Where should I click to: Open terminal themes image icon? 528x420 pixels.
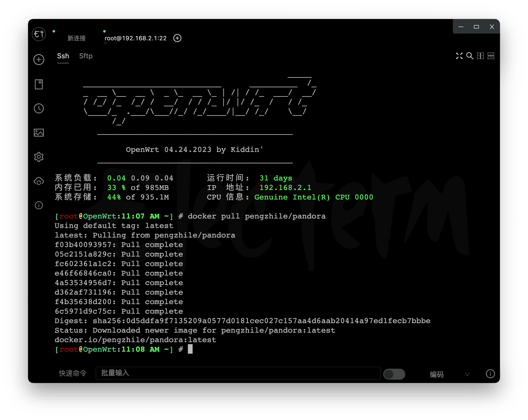[x=39, y=133]
